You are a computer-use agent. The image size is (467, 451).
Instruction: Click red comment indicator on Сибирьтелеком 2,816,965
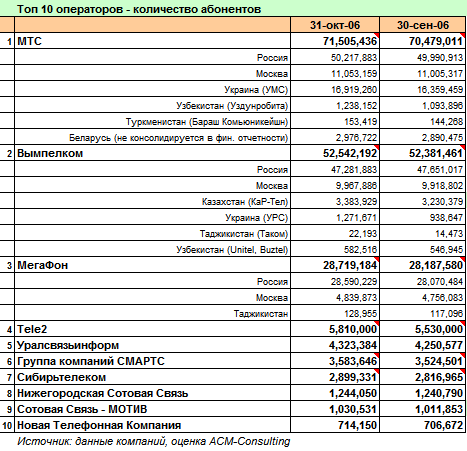tap(463, 371)
